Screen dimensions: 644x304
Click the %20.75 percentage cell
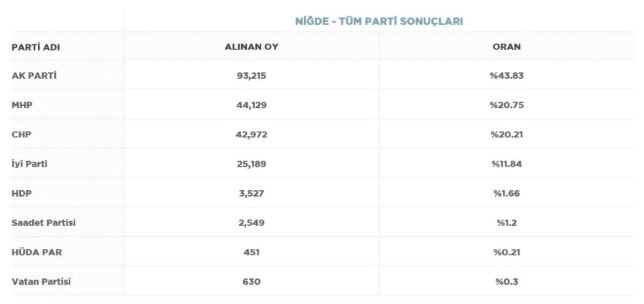tap(507, 105)
